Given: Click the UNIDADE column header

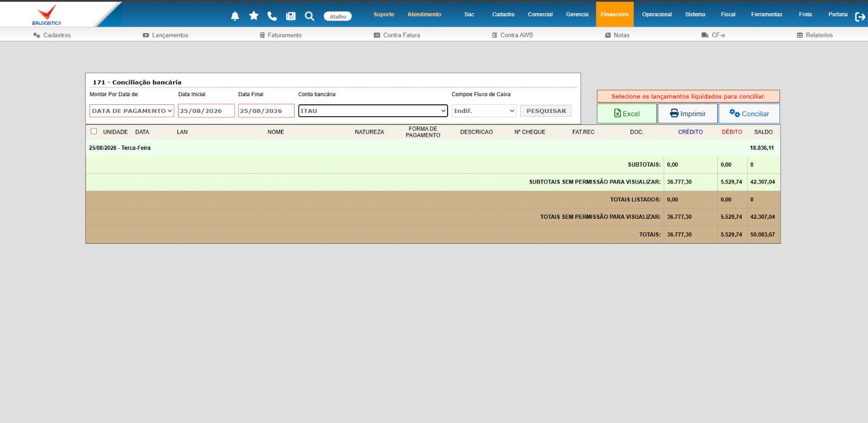Looking at the screenshot, I should pyautogui.click(x=115, y=132).
